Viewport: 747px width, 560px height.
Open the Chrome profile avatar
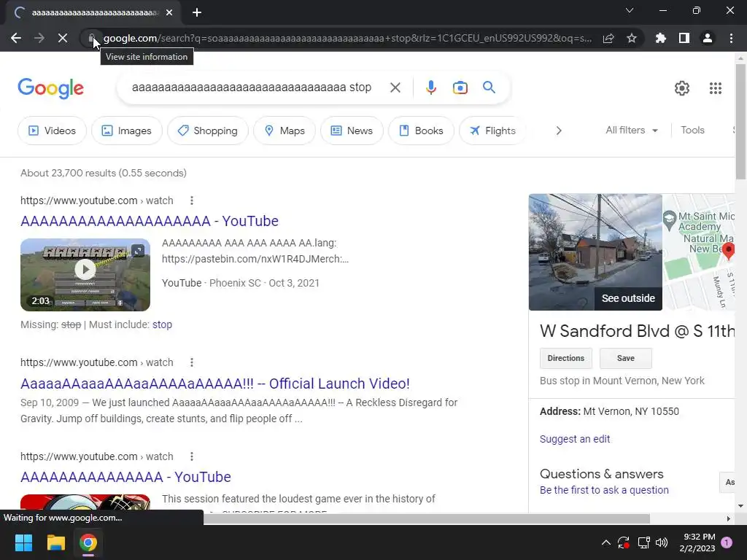[x=708, y=38]
